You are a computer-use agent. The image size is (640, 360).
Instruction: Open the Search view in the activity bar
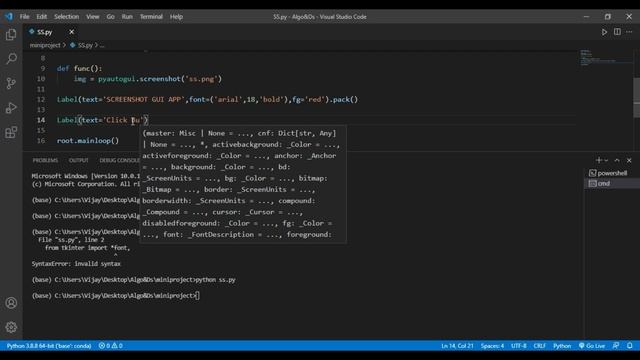[11, 59]
